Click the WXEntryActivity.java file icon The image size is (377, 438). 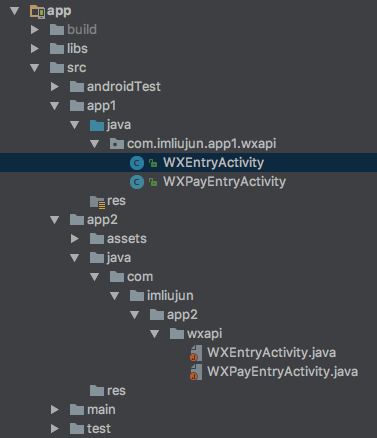tap(196, 353)
